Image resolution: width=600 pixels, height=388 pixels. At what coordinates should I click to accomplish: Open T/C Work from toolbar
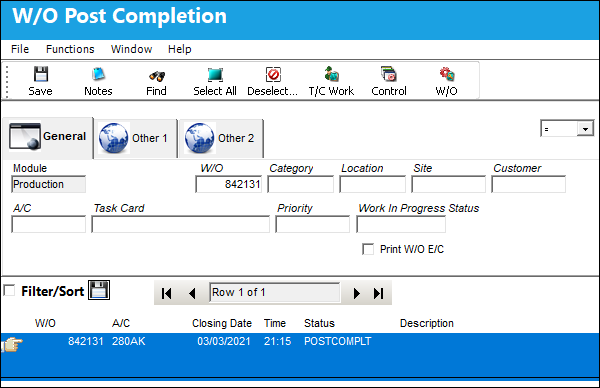click(x=331, y=74)
